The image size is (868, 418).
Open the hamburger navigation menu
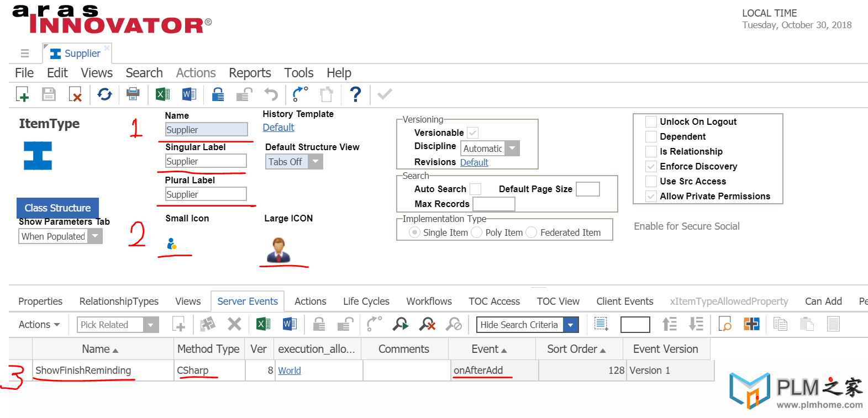[x=25, y=54]
